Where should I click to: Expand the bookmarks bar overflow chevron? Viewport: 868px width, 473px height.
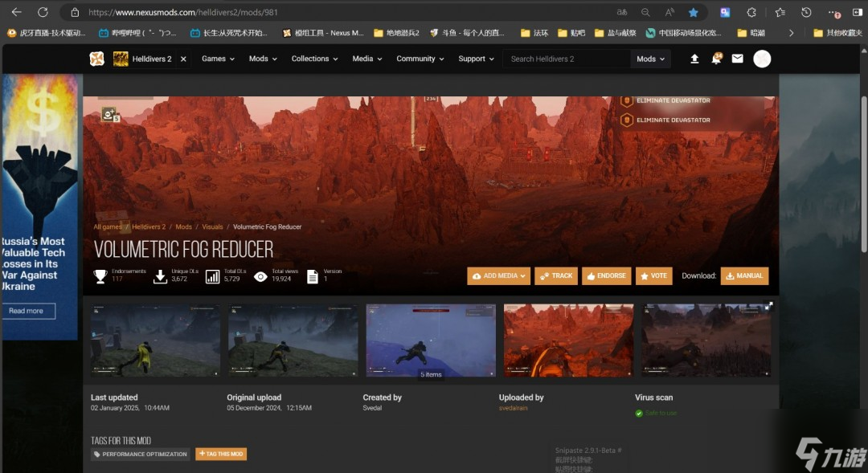click(x=791, y=33)
